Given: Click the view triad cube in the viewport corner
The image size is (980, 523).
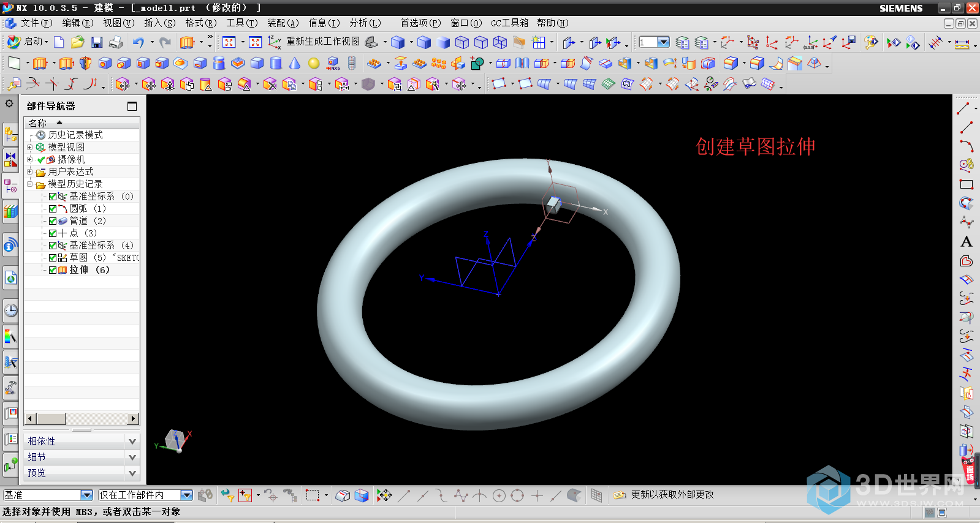Looking at the screenshot, I should point(174,440).
